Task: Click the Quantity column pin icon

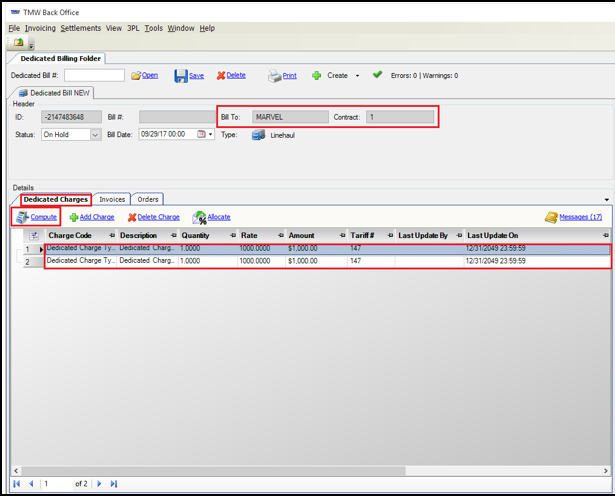Action: click(x=233, y=235)
